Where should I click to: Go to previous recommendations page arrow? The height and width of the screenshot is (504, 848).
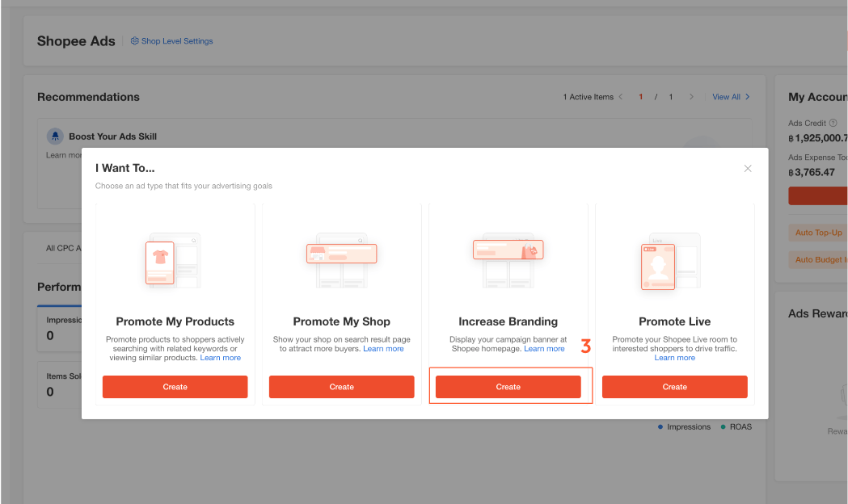click(621, 97)
